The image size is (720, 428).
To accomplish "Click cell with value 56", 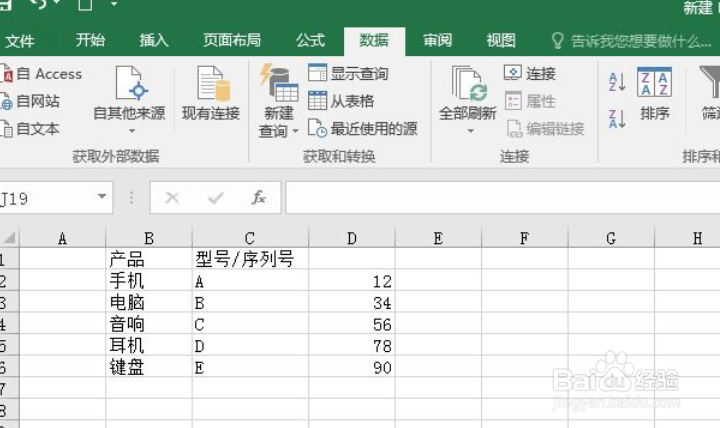I will click(352, 324).
